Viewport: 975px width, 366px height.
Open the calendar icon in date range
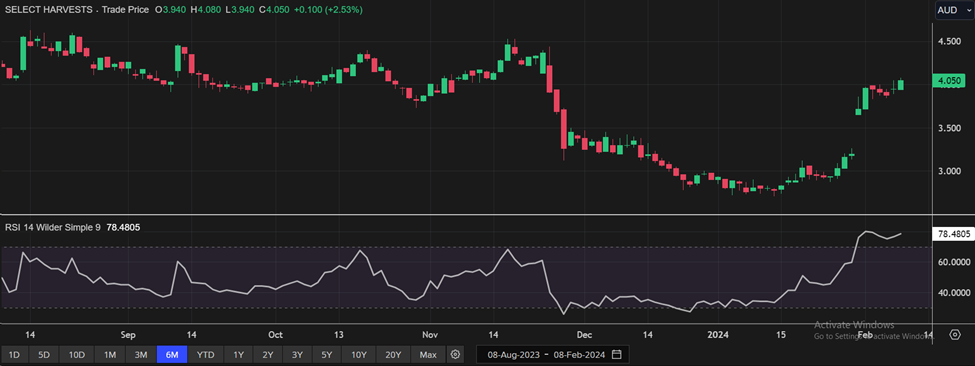tap(616, 355)
